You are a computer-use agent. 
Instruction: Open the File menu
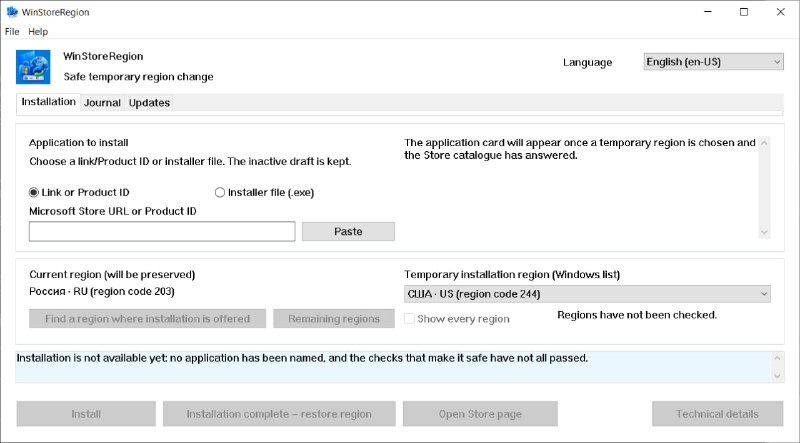tap(12, 31)
